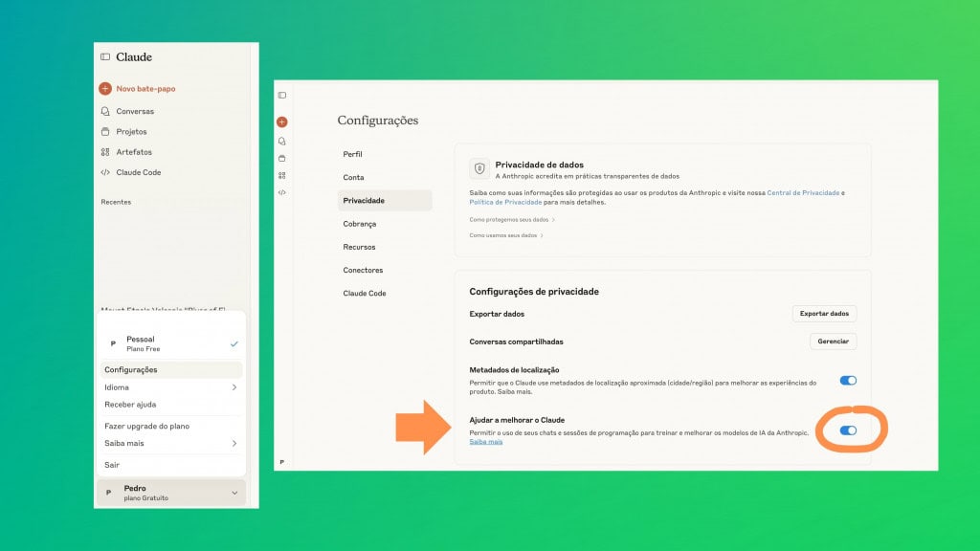
Task: Click Claude logo text in sidebar
Action: coord(134,56)
